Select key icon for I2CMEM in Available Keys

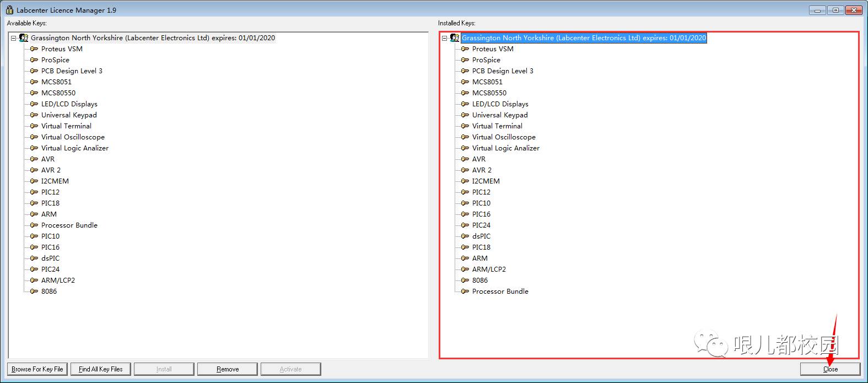(x=34, y=181)
